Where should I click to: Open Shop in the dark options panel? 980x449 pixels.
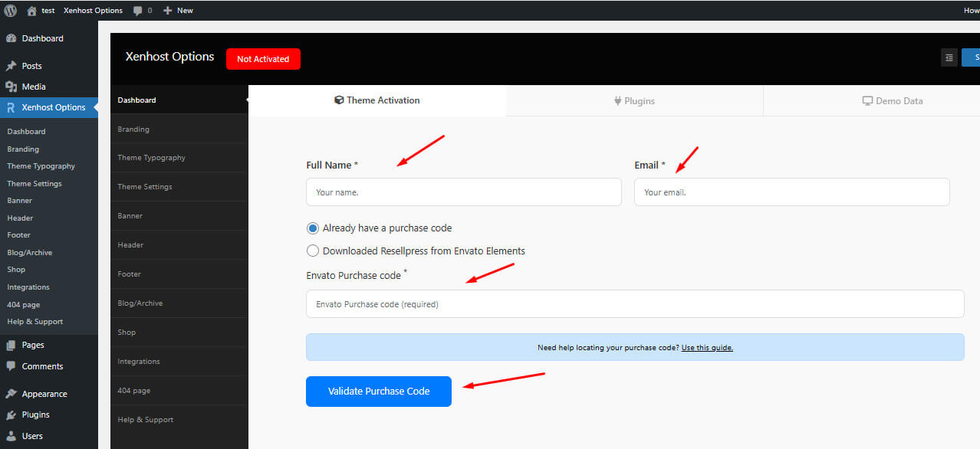(x=179, y=333)
